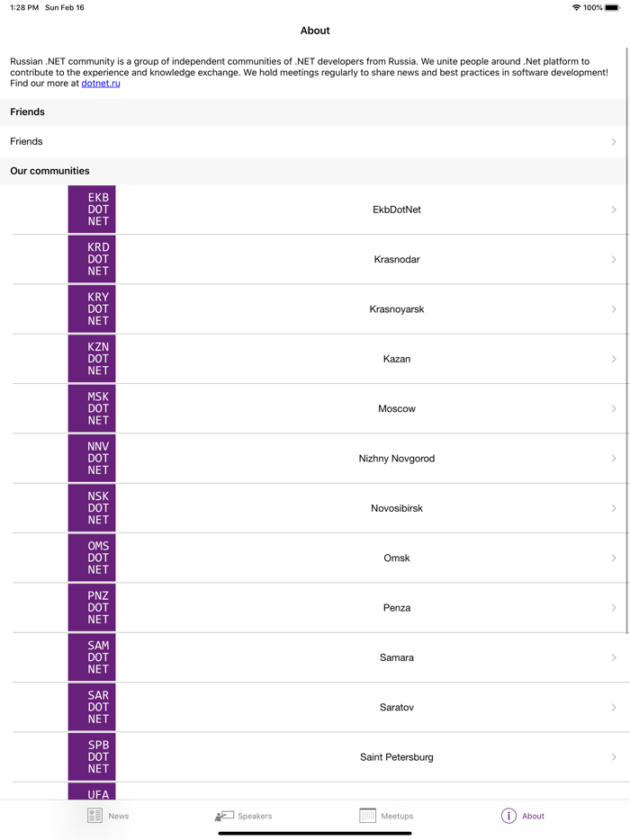Check the battery indicator in status bar
The height and width of the screenshot is (840, 630).
612,8
